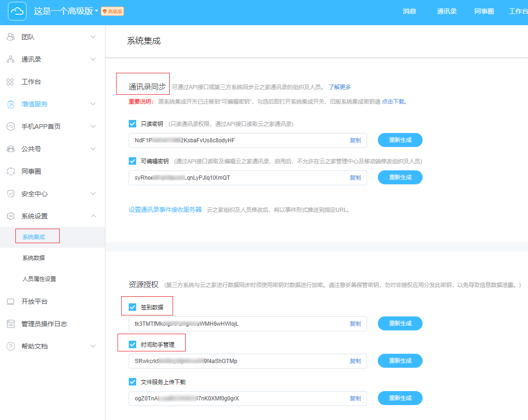Click 重新生成 for the 可编辑密钥
This screenshot has height=420, width=528.
(400, 177)
